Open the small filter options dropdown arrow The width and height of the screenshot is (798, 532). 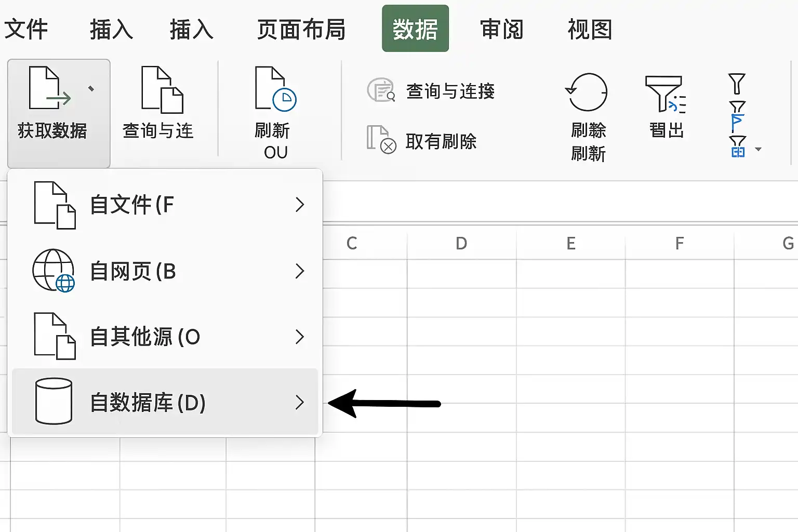758,150
